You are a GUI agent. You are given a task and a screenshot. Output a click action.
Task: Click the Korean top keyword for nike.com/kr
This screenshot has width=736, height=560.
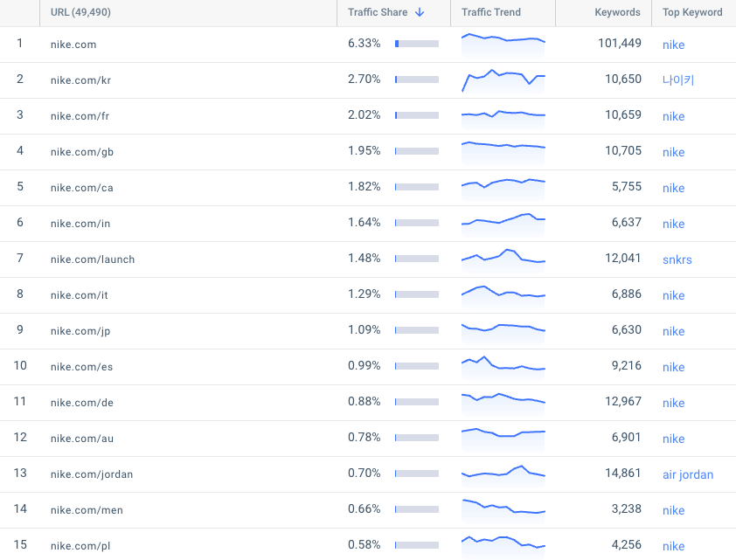point(677,80)
